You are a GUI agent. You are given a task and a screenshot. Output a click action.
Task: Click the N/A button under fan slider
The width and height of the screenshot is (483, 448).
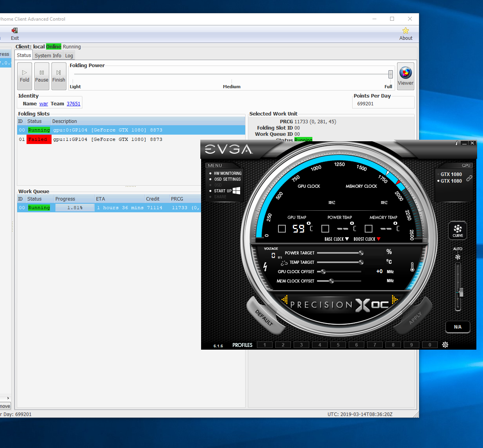(x=458, y=327)
